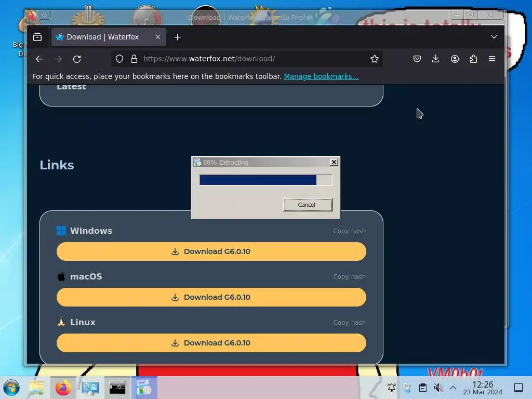Screen dimensions: 532x399
Task: Open the recent browsing Firefox View icon
Action: coord(37,37)
